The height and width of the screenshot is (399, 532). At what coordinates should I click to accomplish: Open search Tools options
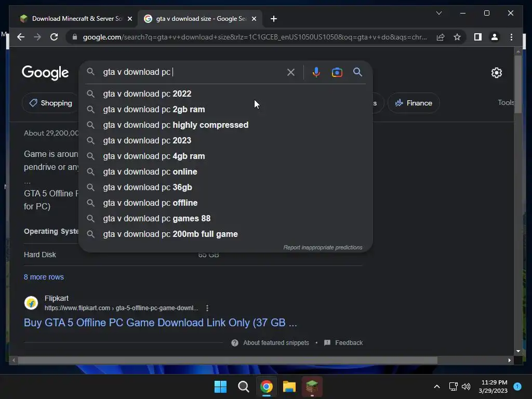click(506, 102)
